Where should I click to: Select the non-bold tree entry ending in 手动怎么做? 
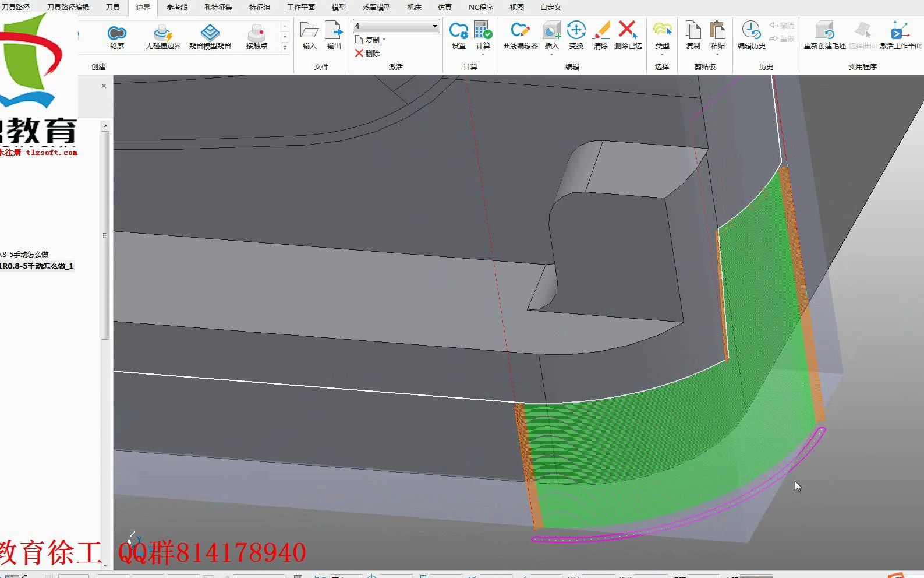(24, 255)
